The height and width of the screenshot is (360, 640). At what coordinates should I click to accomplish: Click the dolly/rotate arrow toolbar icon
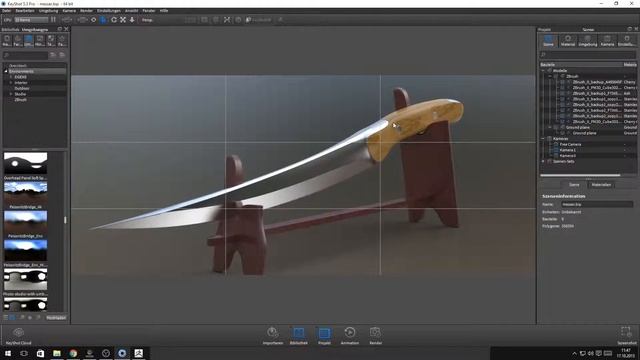coord(114,20)
